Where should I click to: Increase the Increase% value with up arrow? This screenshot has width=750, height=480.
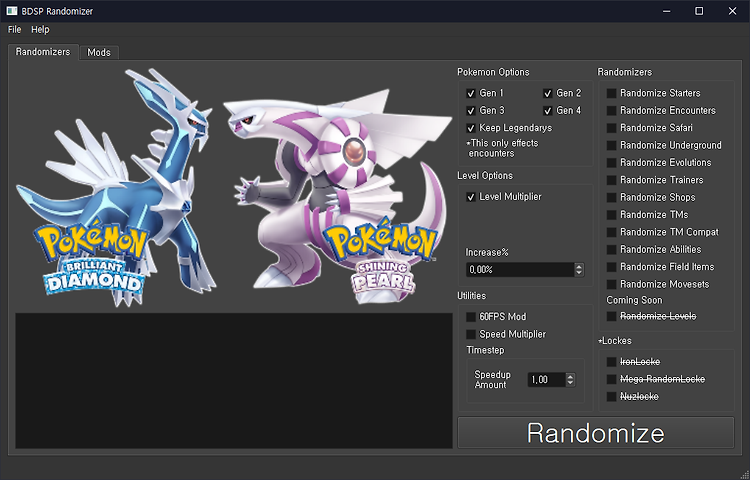coord(579,266)
